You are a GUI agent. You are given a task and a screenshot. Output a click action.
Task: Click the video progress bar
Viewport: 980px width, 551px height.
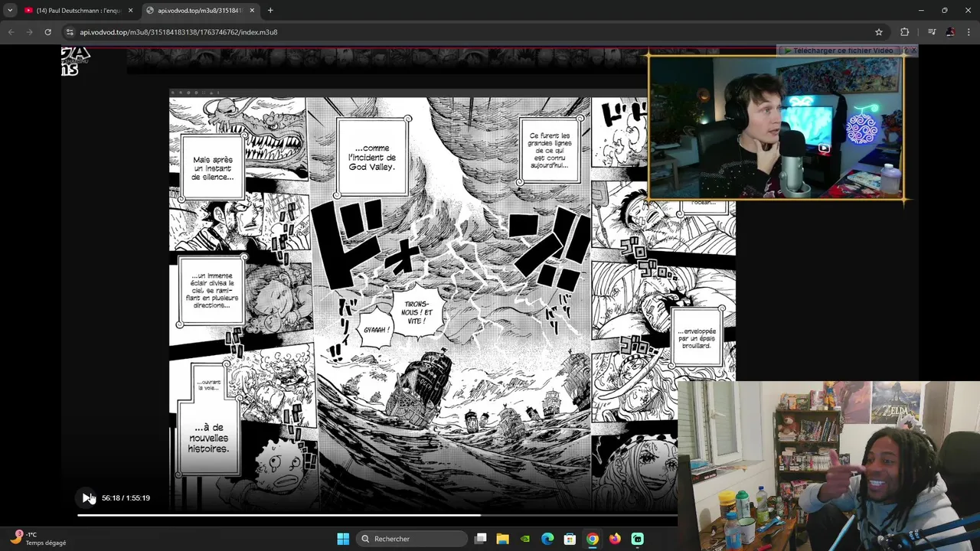[x=377, y=515]
